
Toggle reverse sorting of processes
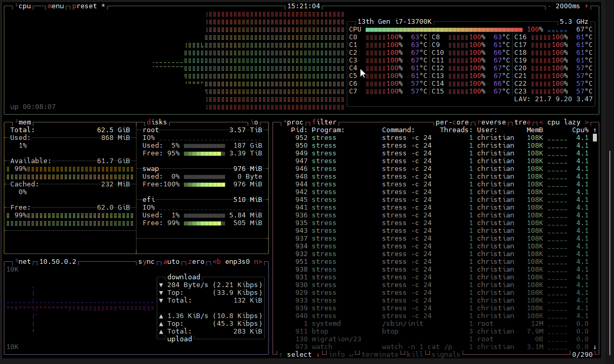pos(492,122)
